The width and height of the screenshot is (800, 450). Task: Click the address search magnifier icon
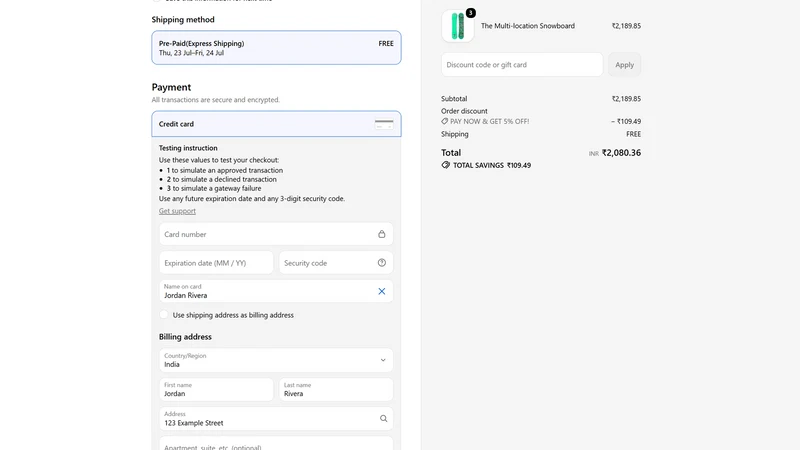(383, 418)
